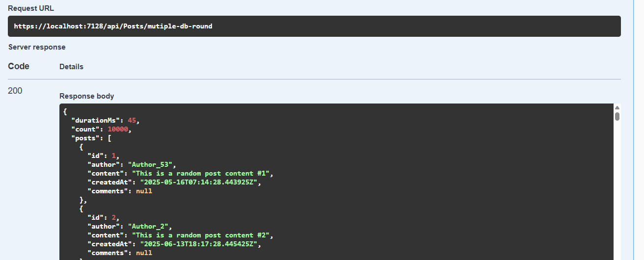
Task: Click the 200 status code
Action: [15, 91]
